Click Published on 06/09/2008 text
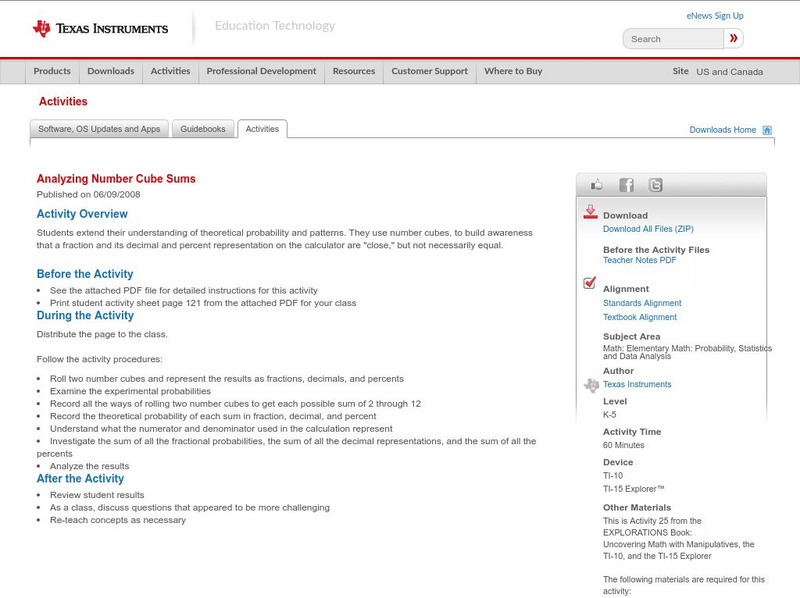Screen dimensions: 800x598 [88, 194]
